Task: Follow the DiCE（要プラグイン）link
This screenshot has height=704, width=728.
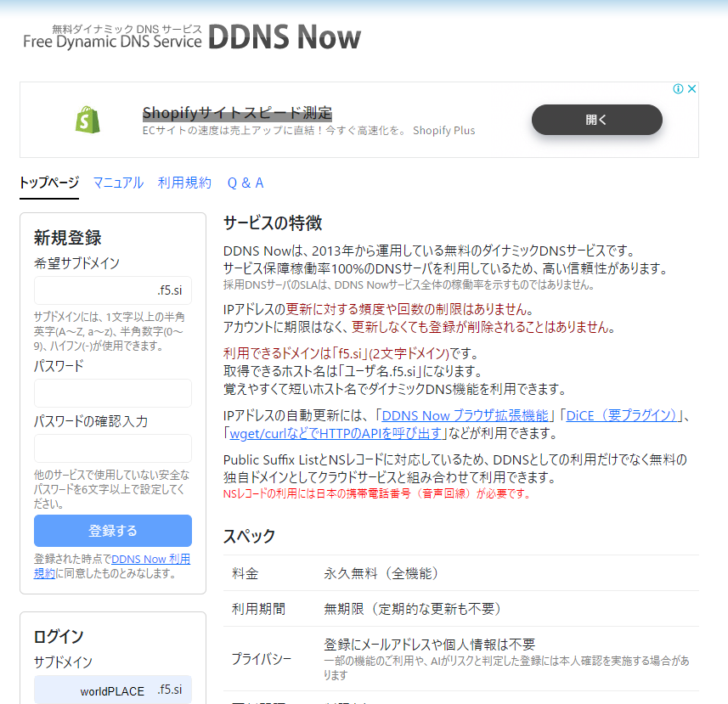Action: pyautogui.click(x=621, y=415)
